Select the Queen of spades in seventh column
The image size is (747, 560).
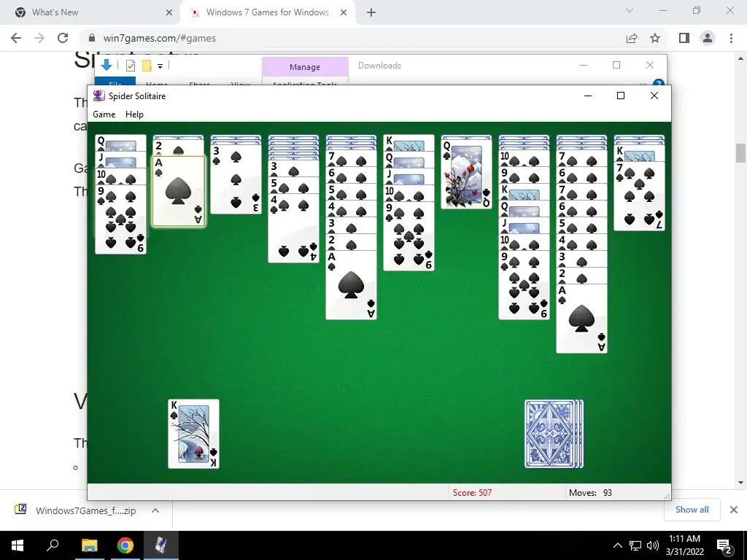point(466,172)
